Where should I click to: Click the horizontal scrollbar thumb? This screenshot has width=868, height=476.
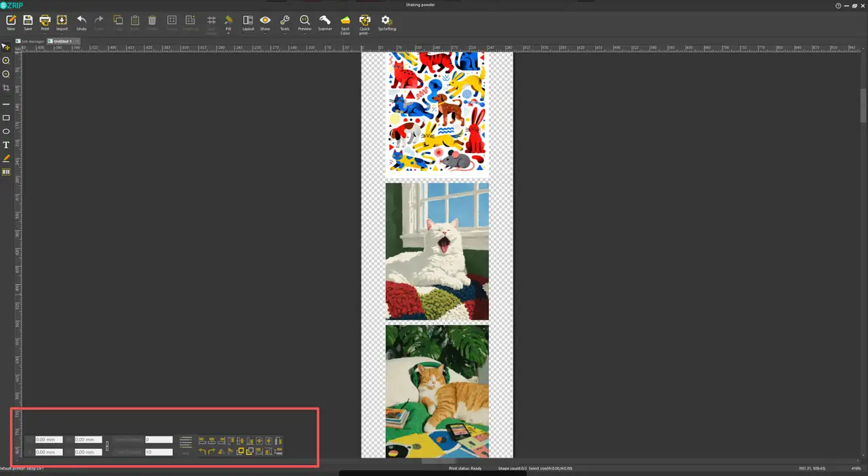439,462
